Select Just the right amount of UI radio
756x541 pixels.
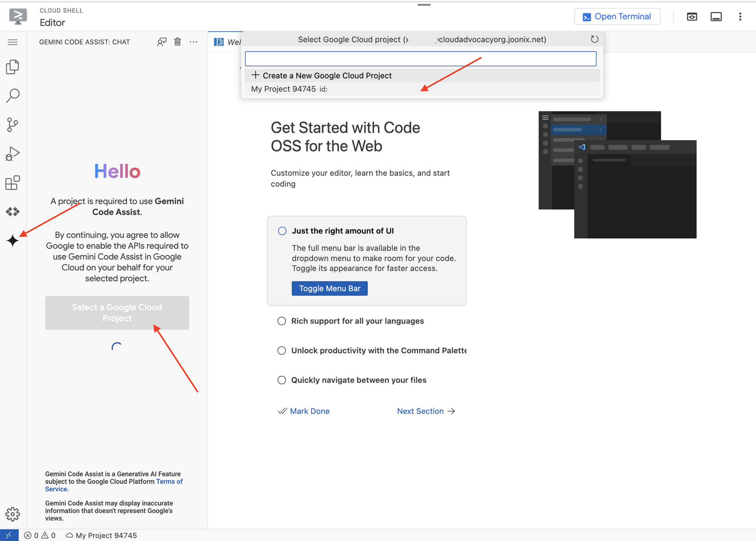pyautogui.click(x=281, y=230)
